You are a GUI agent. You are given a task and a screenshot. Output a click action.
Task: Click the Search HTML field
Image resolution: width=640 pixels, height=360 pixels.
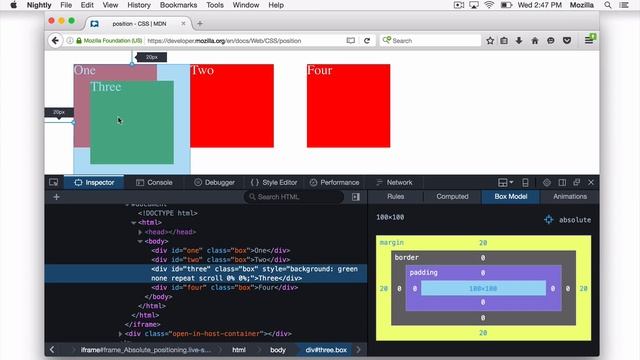coord(294,197)
